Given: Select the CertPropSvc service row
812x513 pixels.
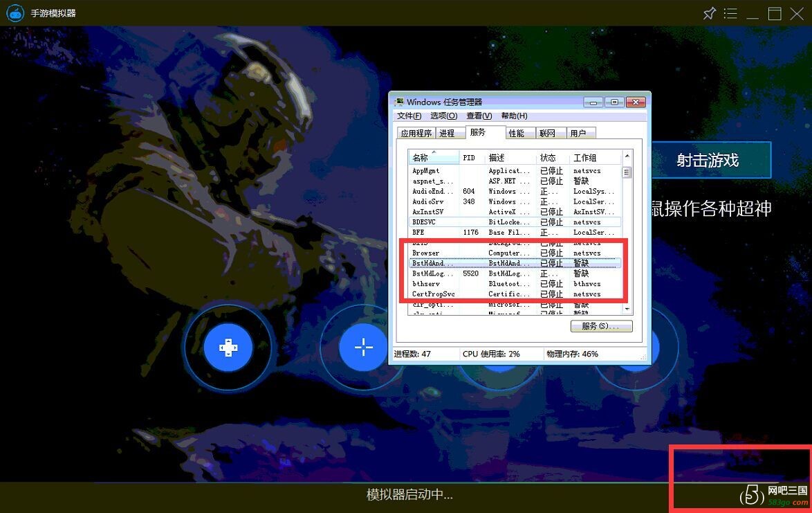Looking at the screenshot, I should 515,294.
